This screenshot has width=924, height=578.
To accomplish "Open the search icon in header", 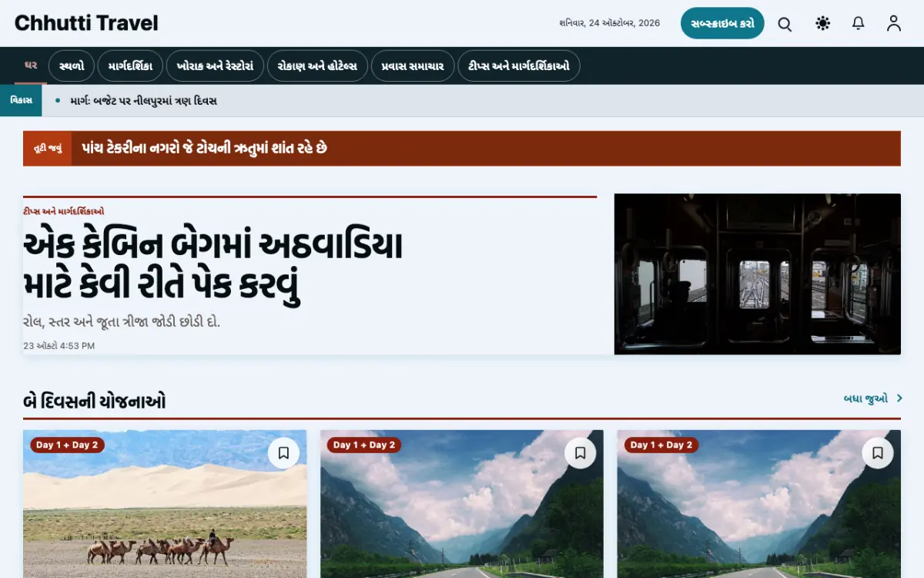I will tap(785, 24).
